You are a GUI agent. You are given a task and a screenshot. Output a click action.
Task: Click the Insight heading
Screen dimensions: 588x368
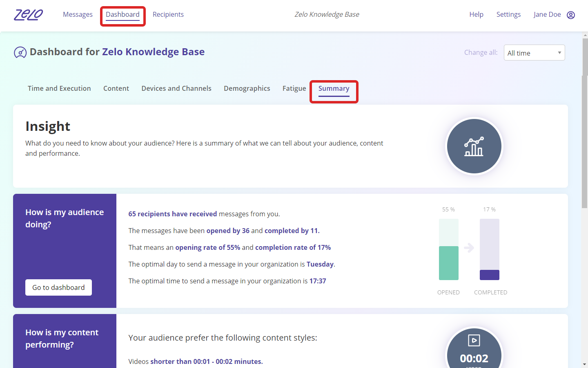tap(48, 126)
